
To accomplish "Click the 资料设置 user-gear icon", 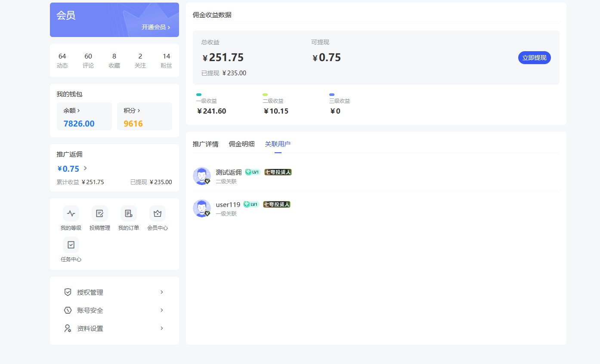I will 68,328.
